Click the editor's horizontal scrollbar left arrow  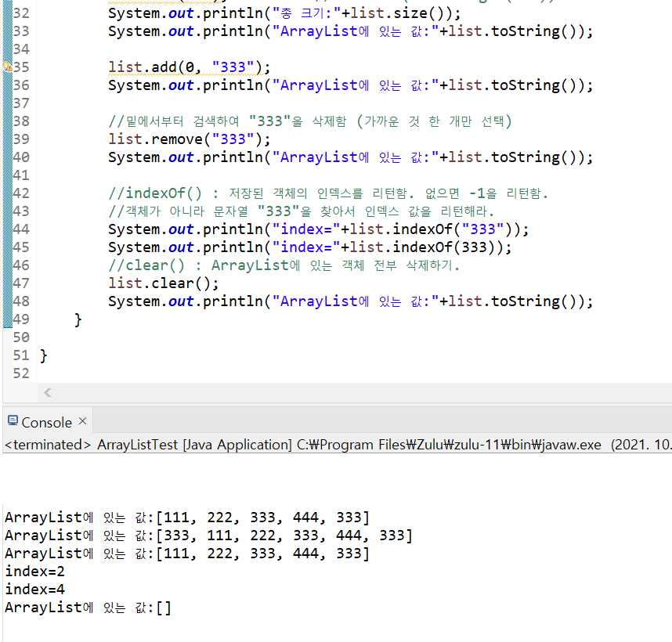click(x=48, y=392)
